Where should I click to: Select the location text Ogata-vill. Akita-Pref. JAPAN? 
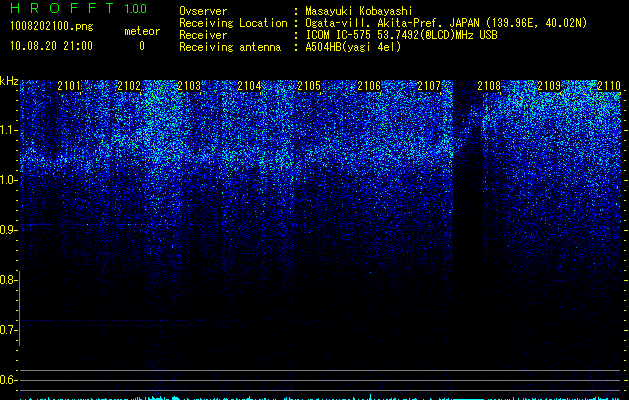(x=392, y=23)
